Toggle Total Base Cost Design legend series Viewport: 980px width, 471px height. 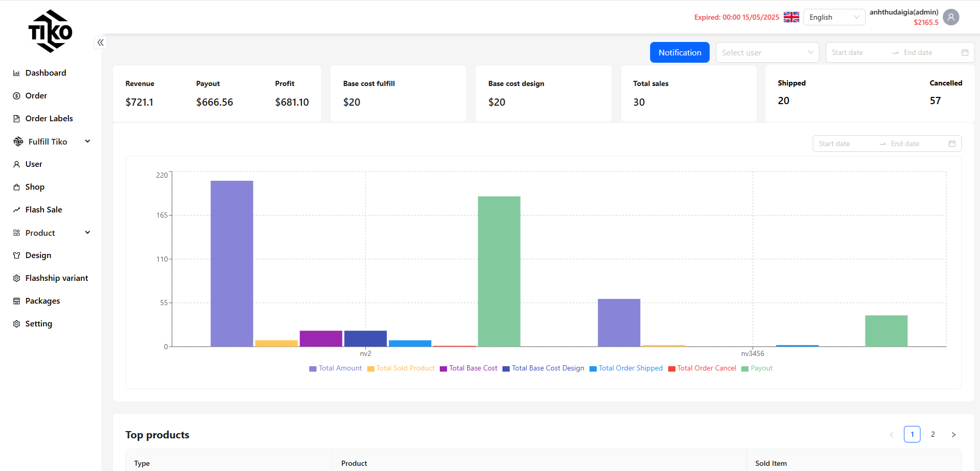pos(543,368)
